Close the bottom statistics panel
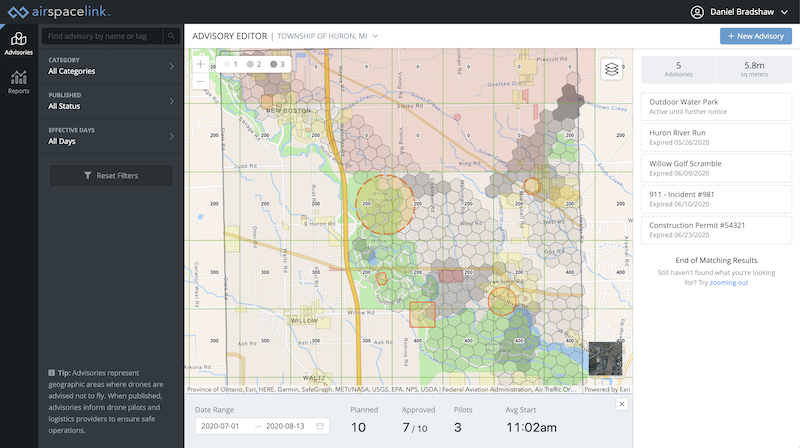The width and height of the screenshot is (800, 448). coord(621,403)
